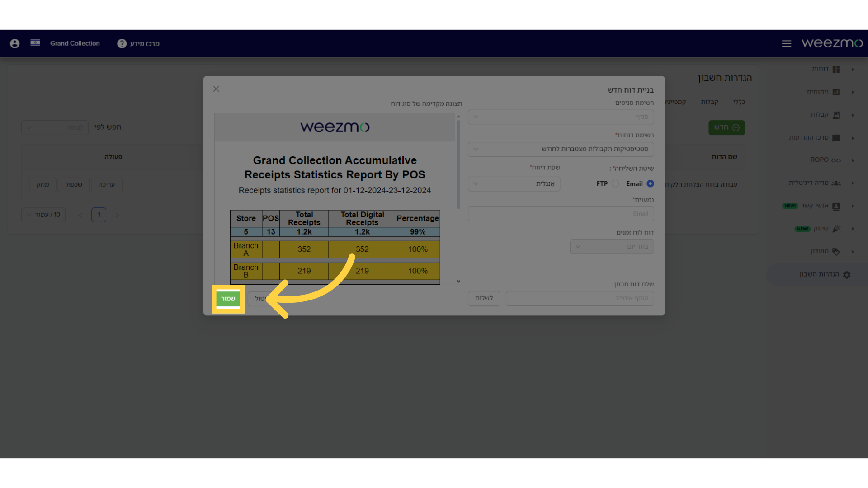The width and height of the screenshot is (868, 488).
Task: Click the pagination next page arrow
Action: 118,216
